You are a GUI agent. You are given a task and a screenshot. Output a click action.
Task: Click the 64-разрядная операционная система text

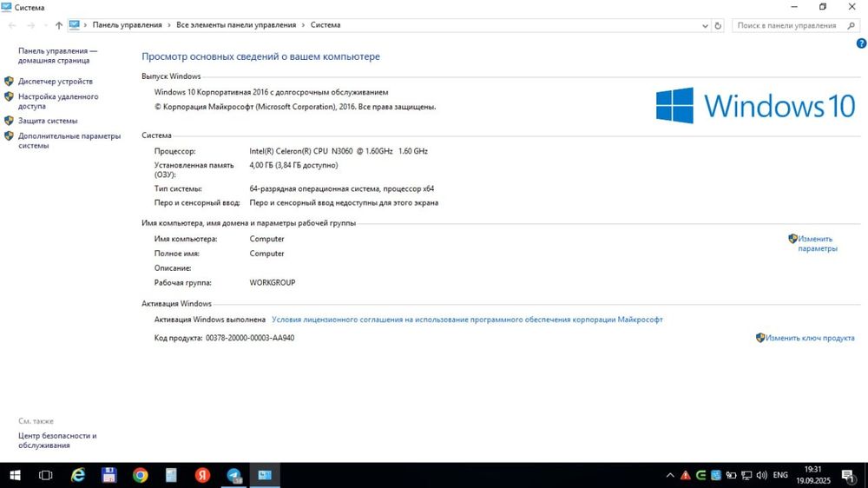341,189
